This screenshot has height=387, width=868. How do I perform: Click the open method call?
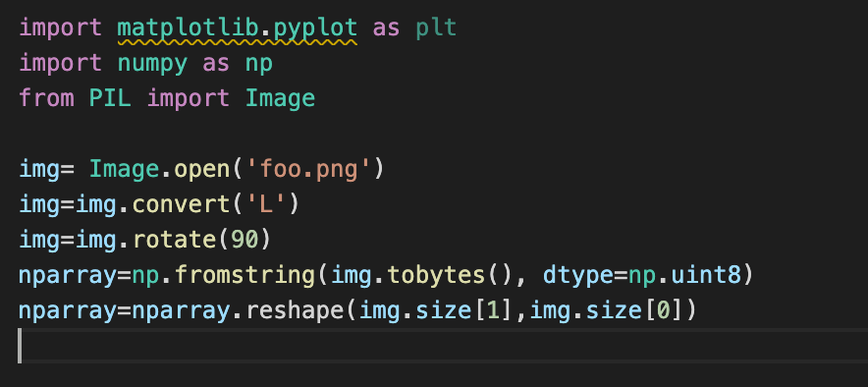coord(202,169)
